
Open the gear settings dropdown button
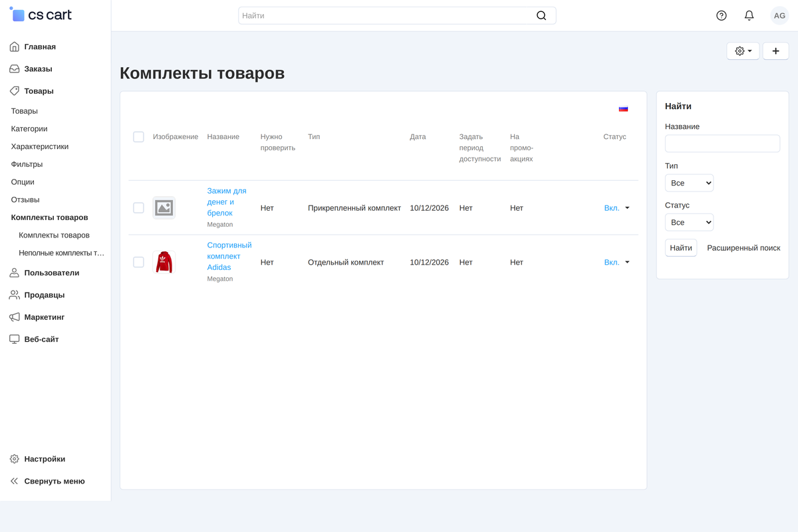coord(743,51)
